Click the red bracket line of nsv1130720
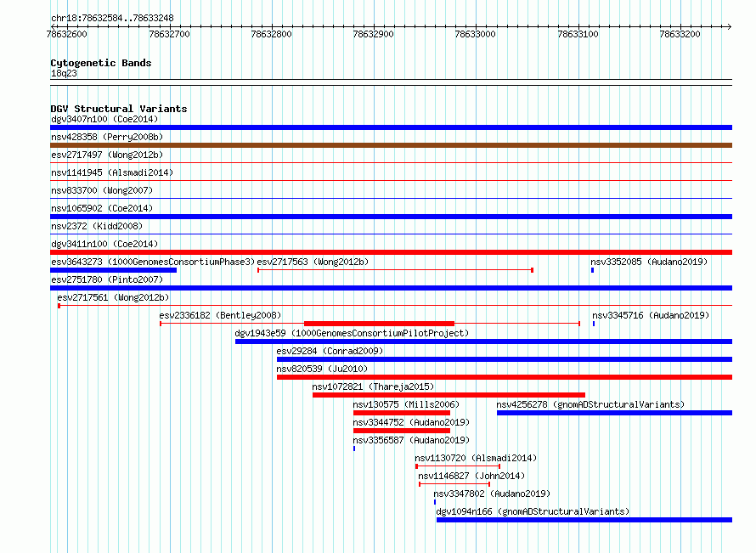Screen dimensions: 756x553 tap(458, 466)
